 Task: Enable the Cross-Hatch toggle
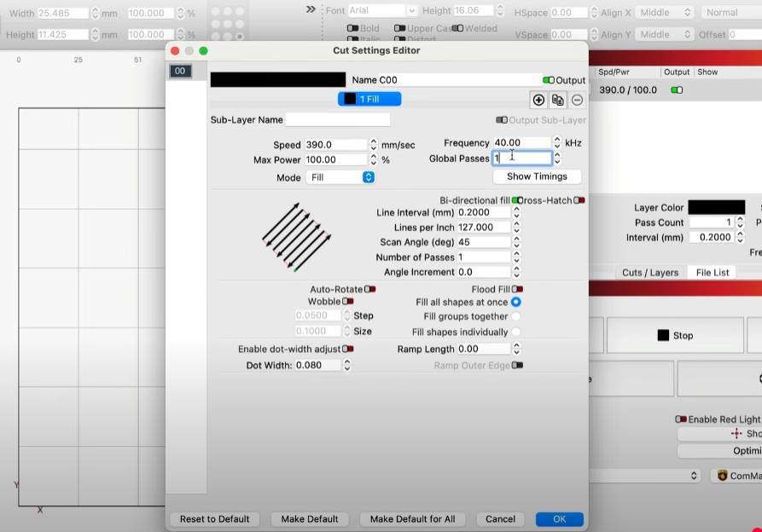579,200
